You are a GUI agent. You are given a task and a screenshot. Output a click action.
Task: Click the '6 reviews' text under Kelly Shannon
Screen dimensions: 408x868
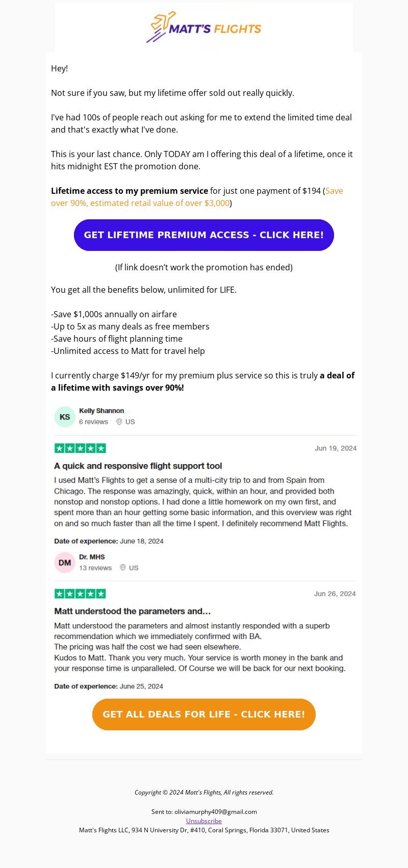[x=93, y=422]
